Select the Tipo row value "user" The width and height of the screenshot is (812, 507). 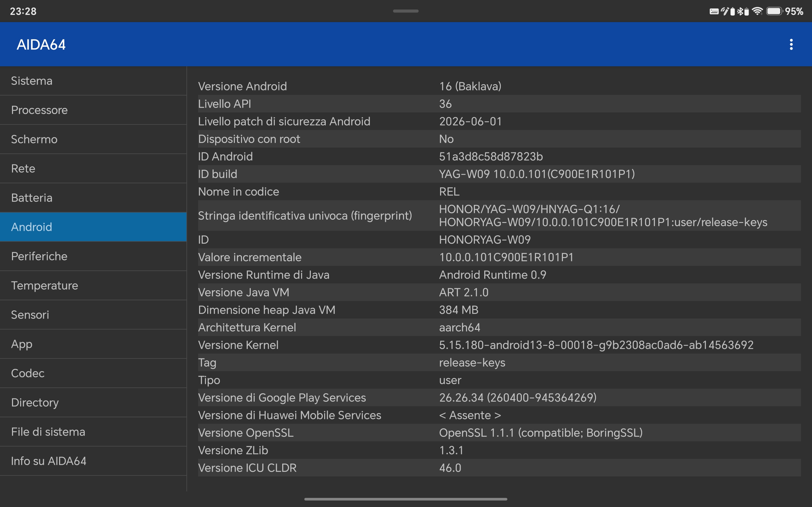coord(450,380)
